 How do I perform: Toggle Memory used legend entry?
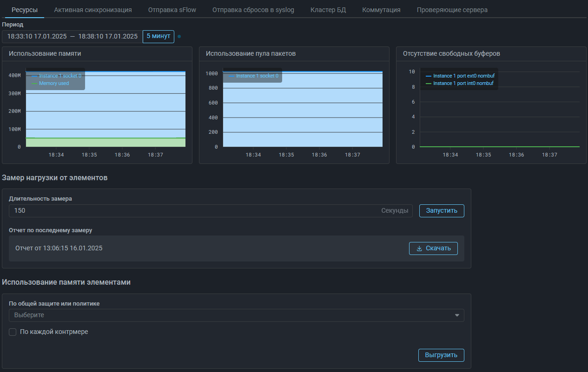click(x=54, y=84)
